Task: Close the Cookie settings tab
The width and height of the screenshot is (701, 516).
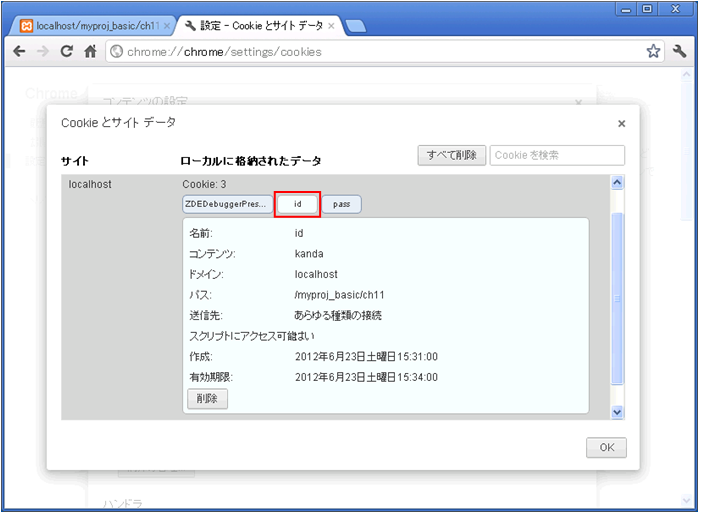Action: [331, 26]
